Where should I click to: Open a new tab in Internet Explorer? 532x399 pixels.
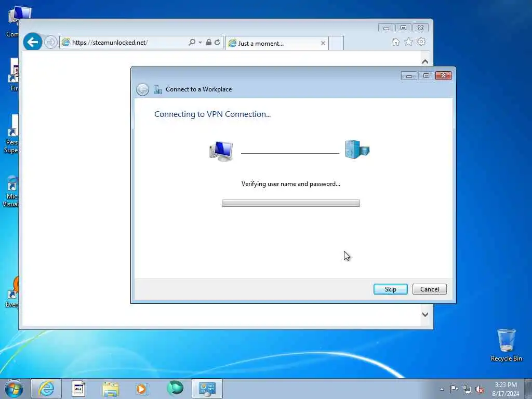pos(337,44)
